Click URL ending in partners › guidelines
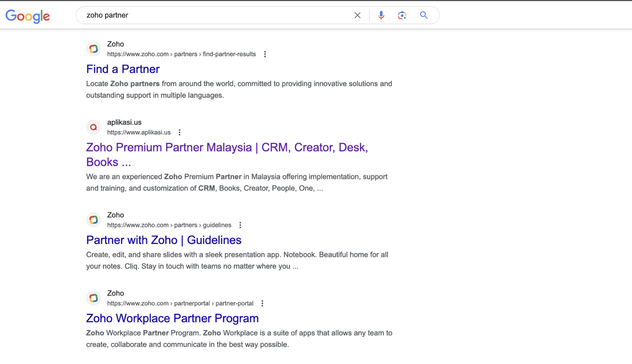 pos(169,225)
